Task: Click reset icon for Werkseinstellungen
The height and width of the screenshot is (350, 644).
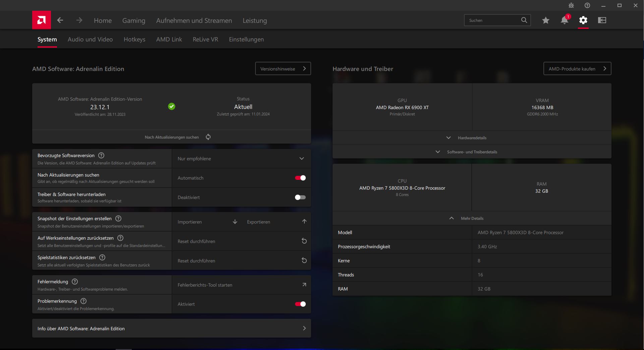Action: pos(304,241)
